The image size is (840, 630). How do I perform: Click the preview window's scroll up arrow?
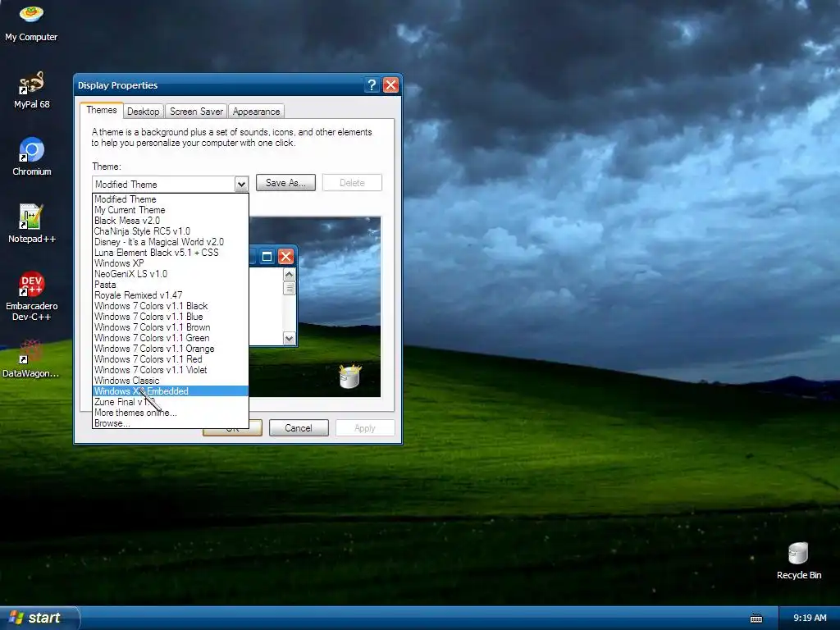pyautogui.click(x=290, y=275)
